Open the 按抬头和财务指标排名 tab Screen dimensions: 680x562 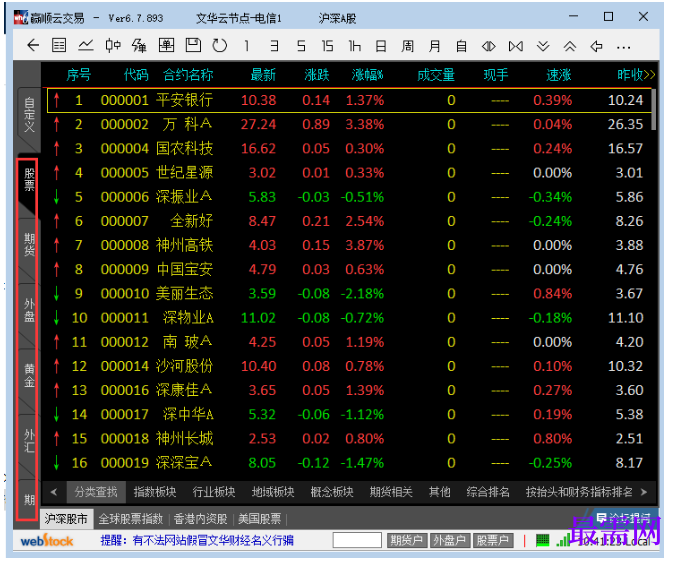click(579, 492)
